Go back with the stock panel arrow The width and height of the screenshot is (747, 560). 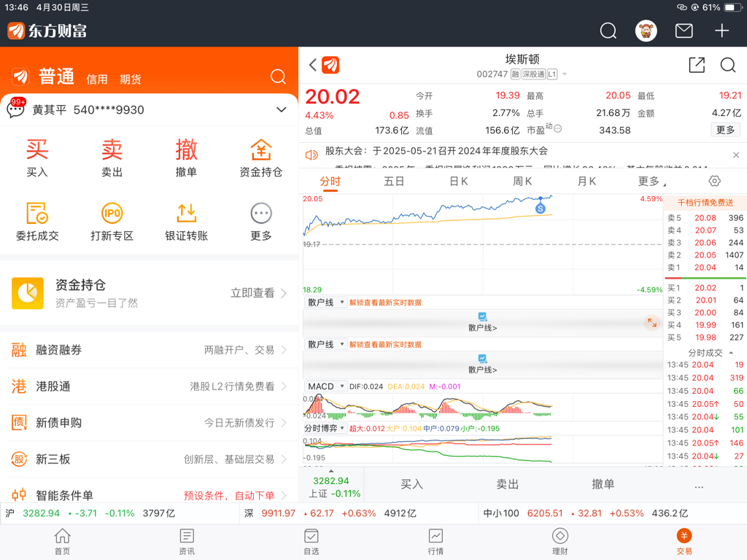(x=313, y=65)
